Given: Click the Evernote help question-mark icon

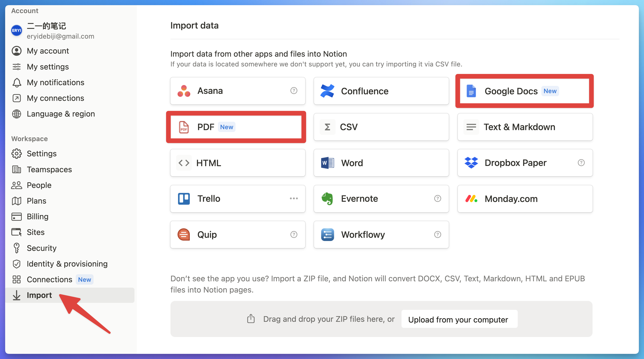Looking at the screenshot, I should pos(438,198).
